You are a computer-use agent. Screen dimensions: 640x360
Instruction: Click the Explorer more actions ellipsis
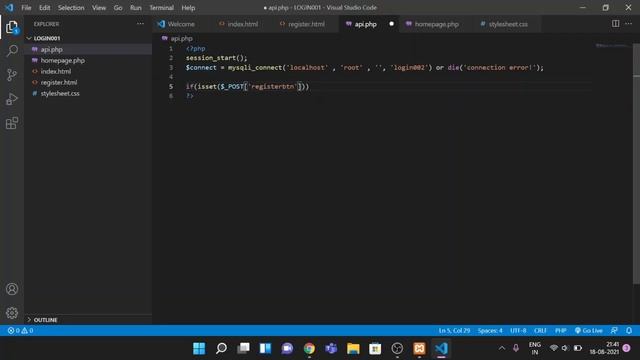(140, 24)
